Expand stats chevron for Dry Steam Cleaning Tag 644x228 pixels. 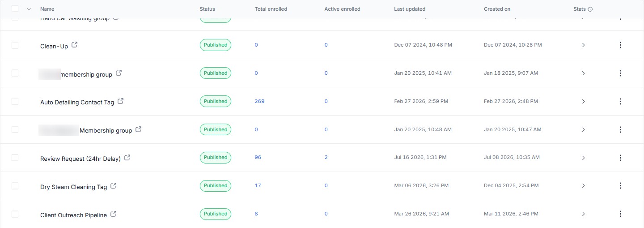point(583,186)
